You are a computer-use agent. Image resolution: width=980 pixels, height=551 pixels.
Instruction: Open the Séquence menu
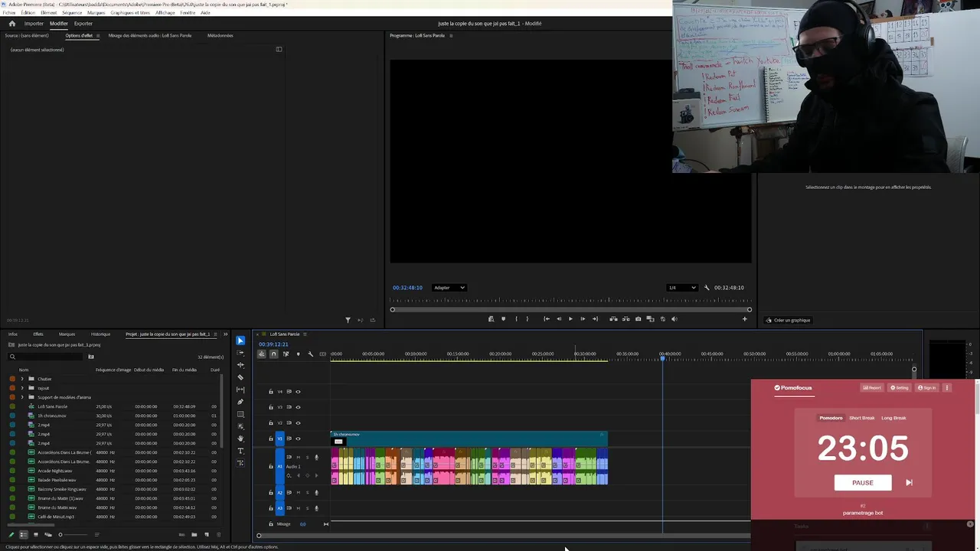click(x=72, y=13)
